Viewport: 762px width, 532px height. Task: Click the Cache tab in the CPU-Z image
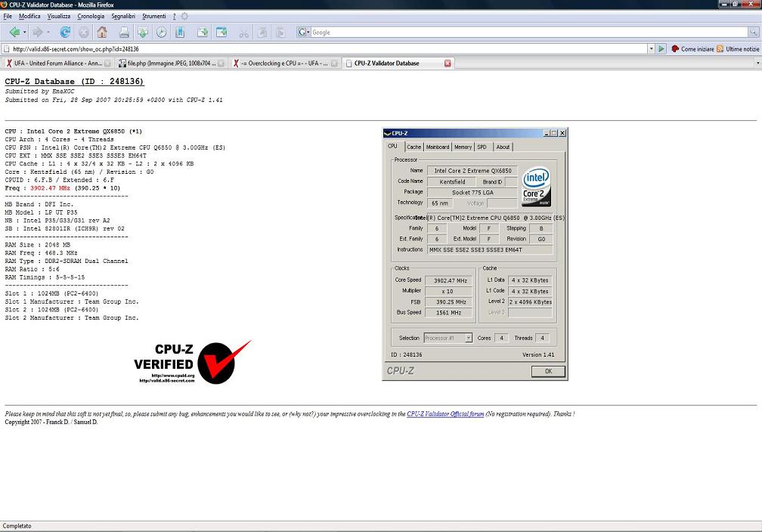coord(414,147)
